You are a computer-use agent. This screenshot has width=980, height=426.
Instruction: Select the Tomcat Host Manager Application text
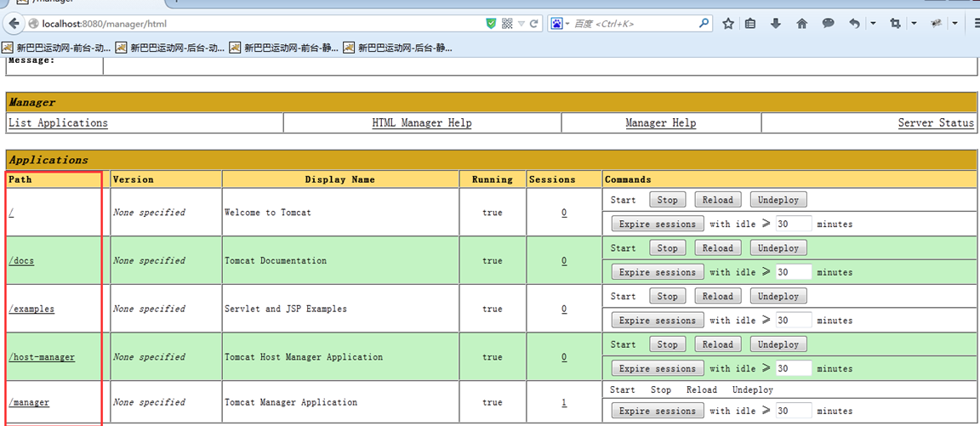[x=304, y=356]
